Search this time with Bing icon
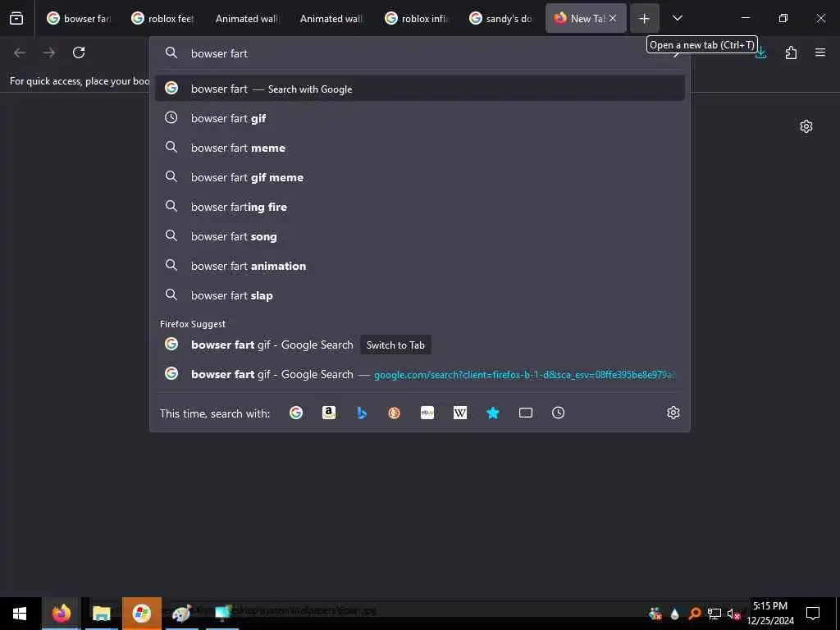This screenshot has width=840, height=630. point(362,413)
